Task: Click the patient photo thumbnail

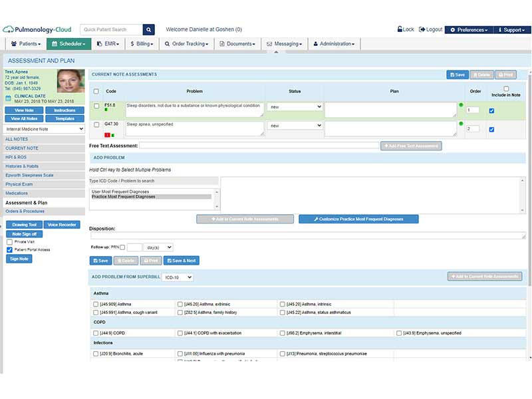Action: tap(70, 80)
